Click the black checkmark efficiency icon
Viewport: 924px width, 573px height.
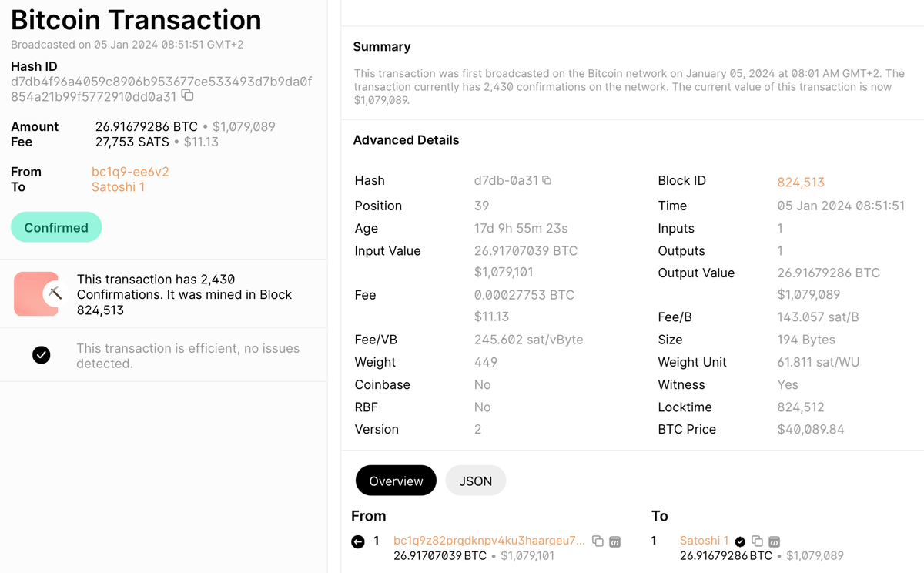point(42,355)
